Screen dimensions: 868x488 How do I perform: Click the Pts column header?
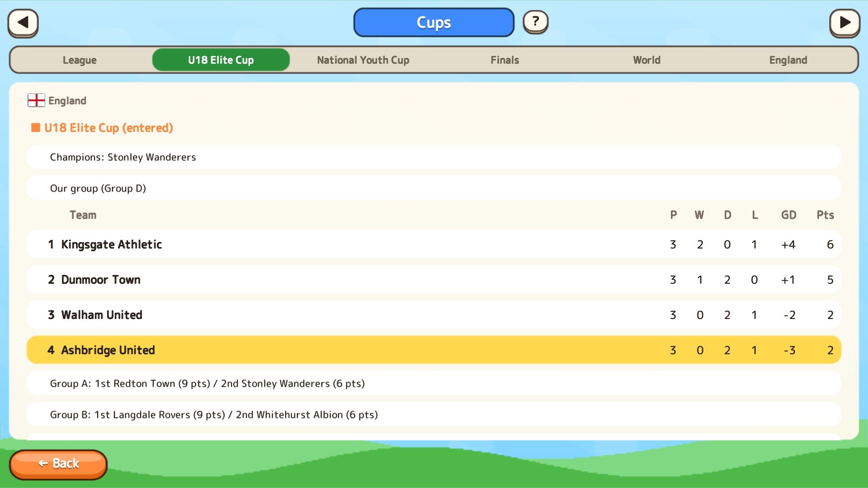pos(825,215)
